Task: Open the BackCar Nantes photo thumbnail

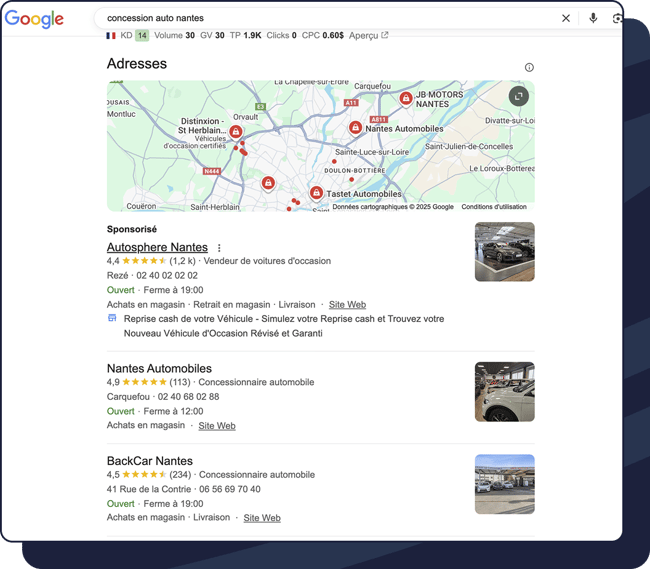Action: coord(504,484)
